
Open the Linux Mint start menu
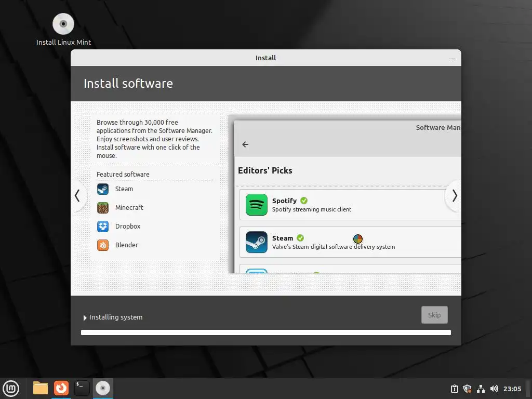tap(11, 389)
